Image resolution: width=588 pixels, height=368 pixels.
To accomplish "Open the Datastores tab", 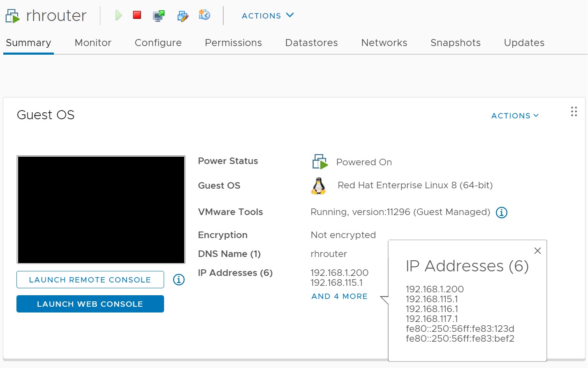I will tap(311, 43).
